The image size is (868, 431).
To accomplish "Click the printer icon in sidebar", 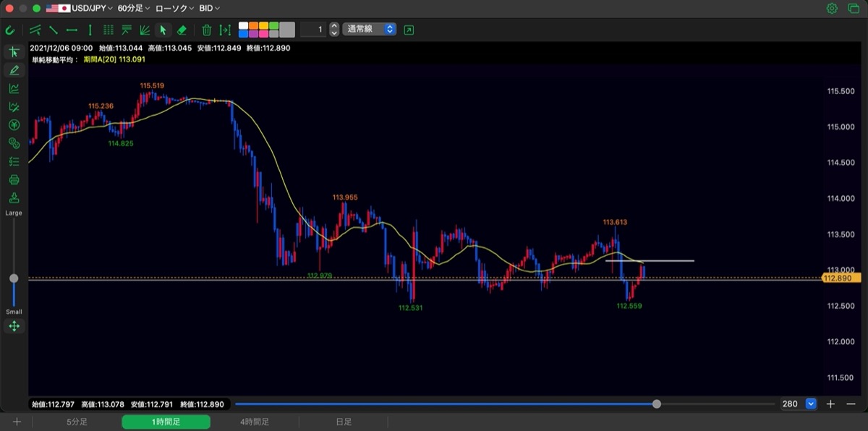I will point(14,179).
